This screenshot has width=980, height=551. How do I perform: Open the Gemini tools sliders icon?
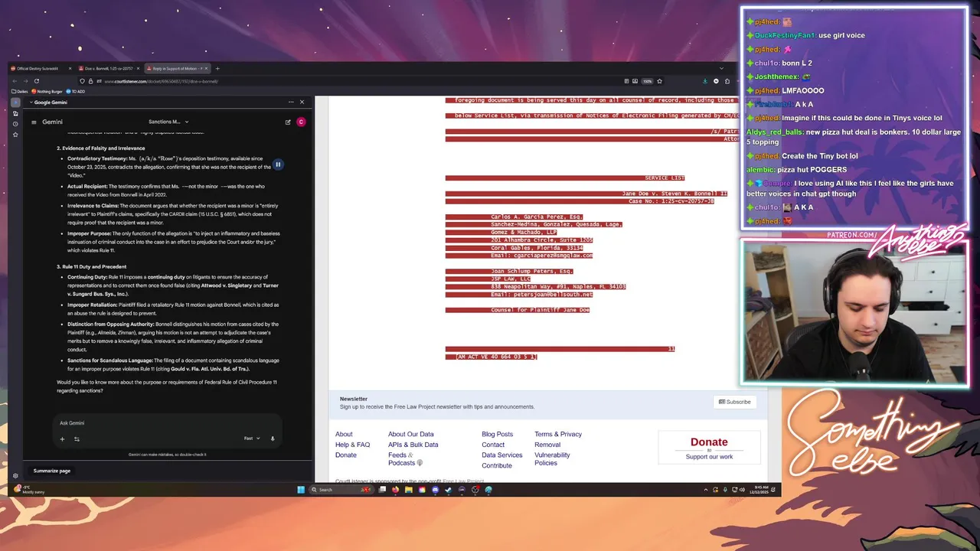77,439
